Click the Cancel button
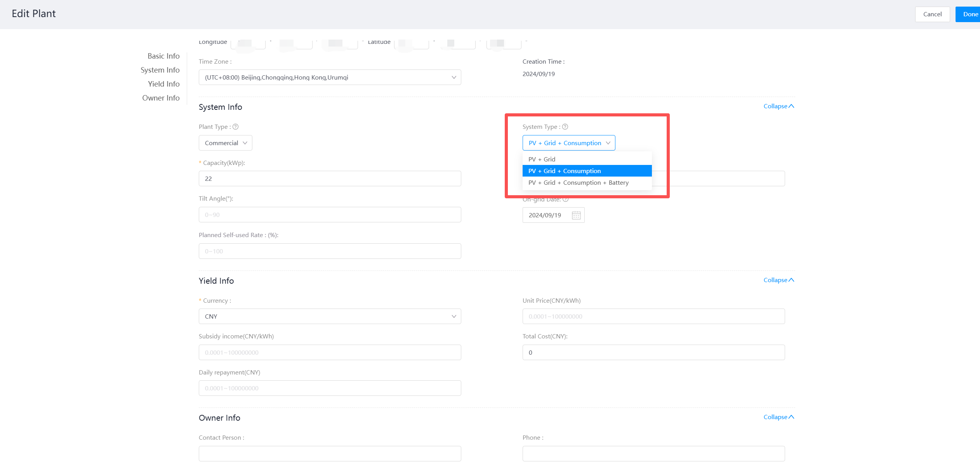Image resolution: width=980 pixels, height=475 pixels. 932,14
